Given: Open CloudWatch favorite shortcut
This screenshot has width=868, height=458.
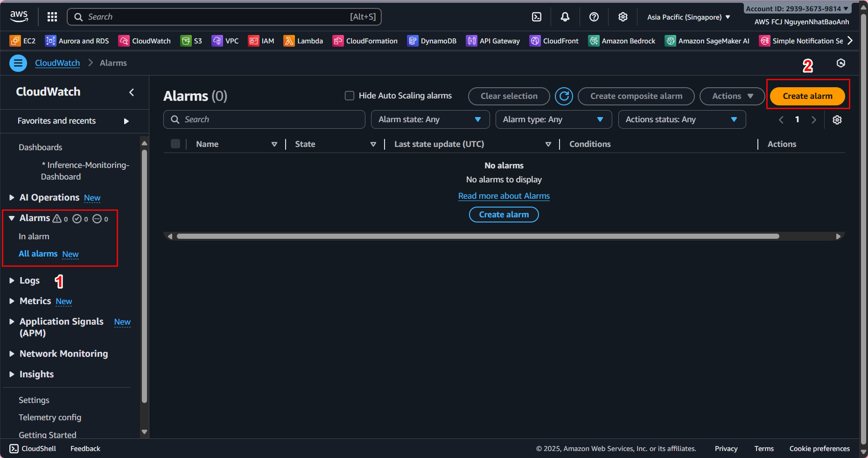Looking at the screenshot, I should 145,41.
